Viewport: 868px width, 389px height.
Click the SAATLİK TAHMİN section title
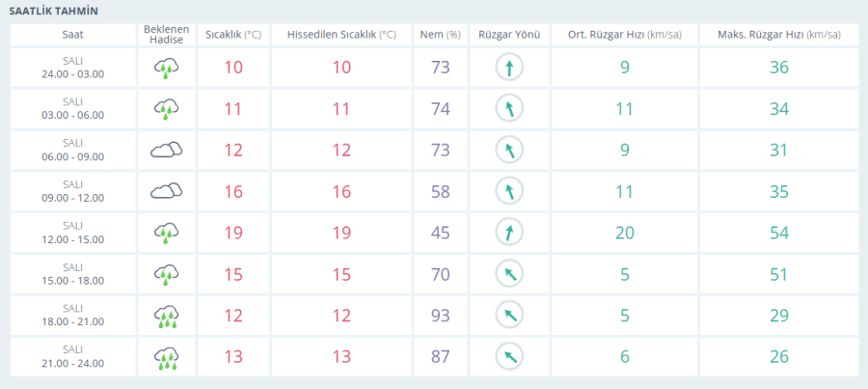coord(53,11)
